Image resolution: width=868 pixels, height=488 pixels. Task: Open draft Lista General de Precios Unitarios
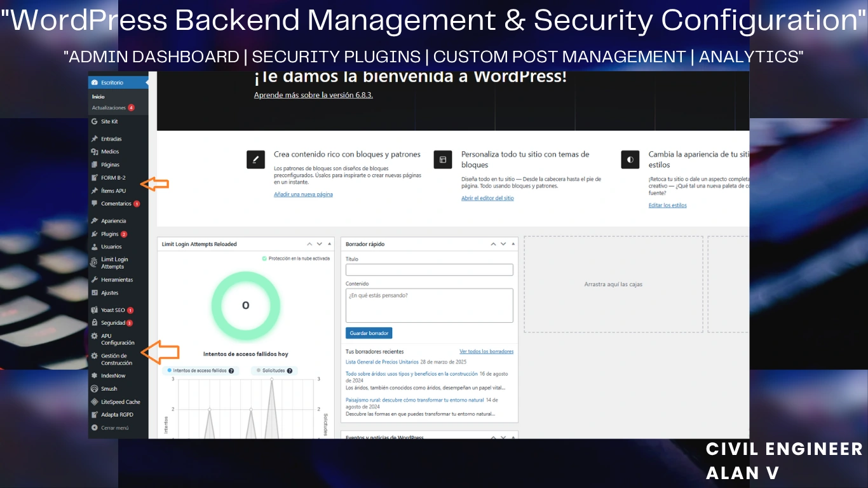point(381,362)
